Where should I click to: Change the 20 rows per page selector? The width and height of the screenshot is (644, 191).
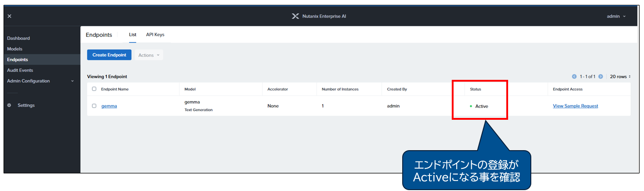pyautogui.click(x=620, y=77)
